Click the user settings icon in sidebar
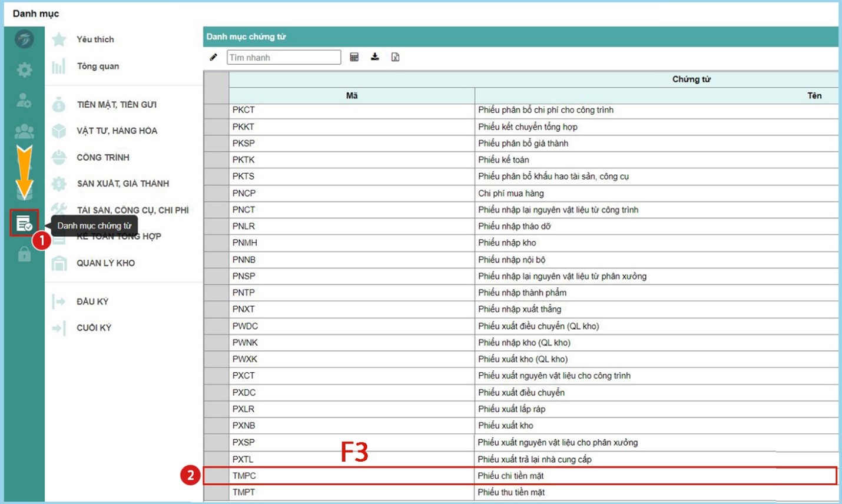The height and width of the screenshot is (504, 842). (24, 101)
